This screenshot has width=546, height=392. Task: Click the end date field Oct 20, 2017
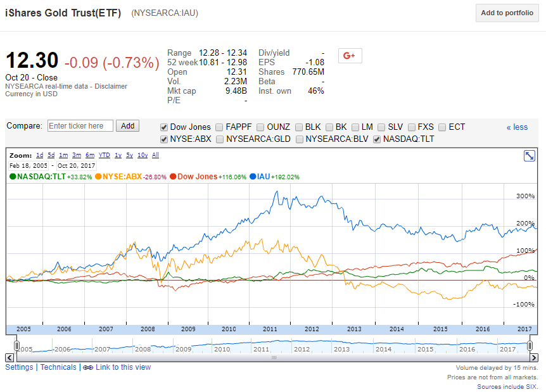click(x=76, y=166)
